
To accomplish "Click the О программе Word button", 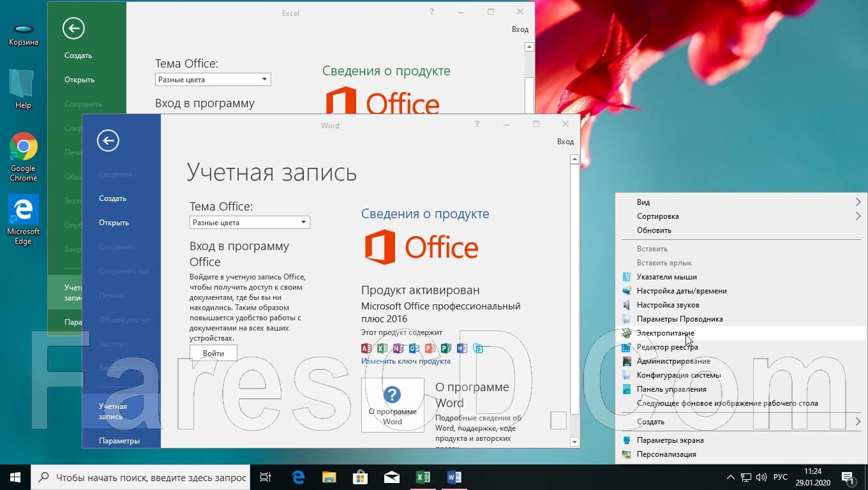I will [x=393, y=405].
